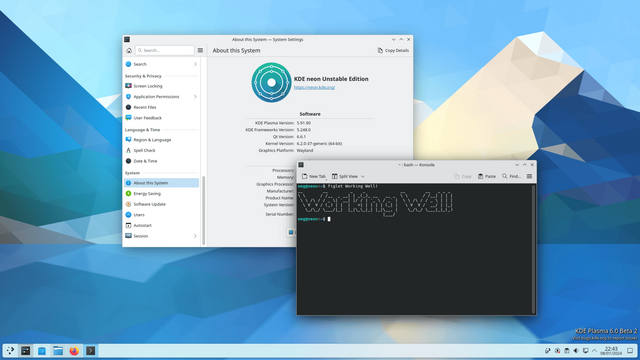This screenshot has width=640, height=360.
Task: Open Energy Saving settings
Action: coord(161,193)
